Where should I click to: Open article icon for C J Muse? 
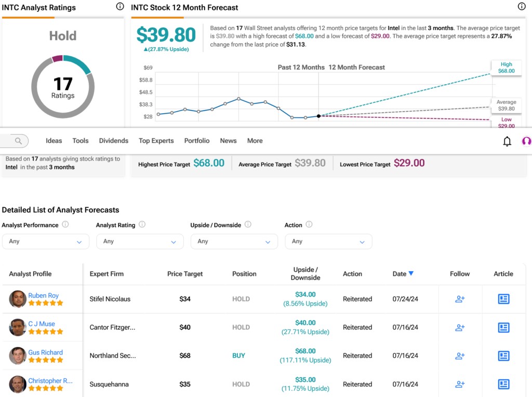(503, 327)
